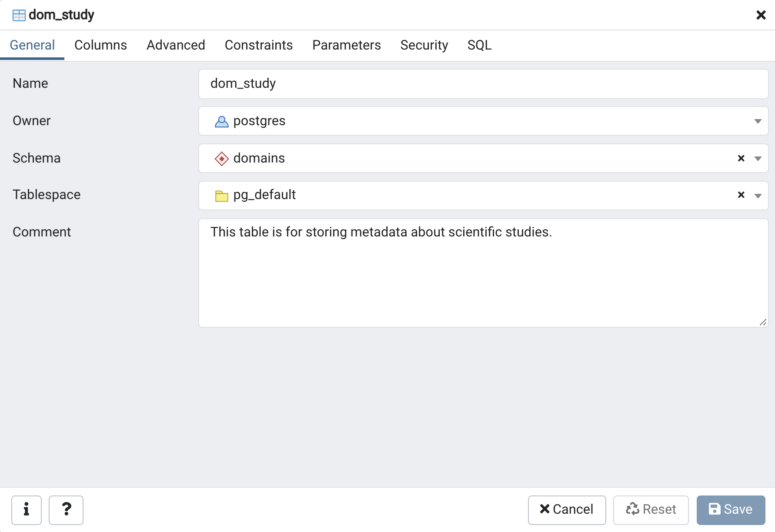This screenshot has width=775, height=532.
Task: Open the Constraints tab
Action: click(x=258, y=45)
